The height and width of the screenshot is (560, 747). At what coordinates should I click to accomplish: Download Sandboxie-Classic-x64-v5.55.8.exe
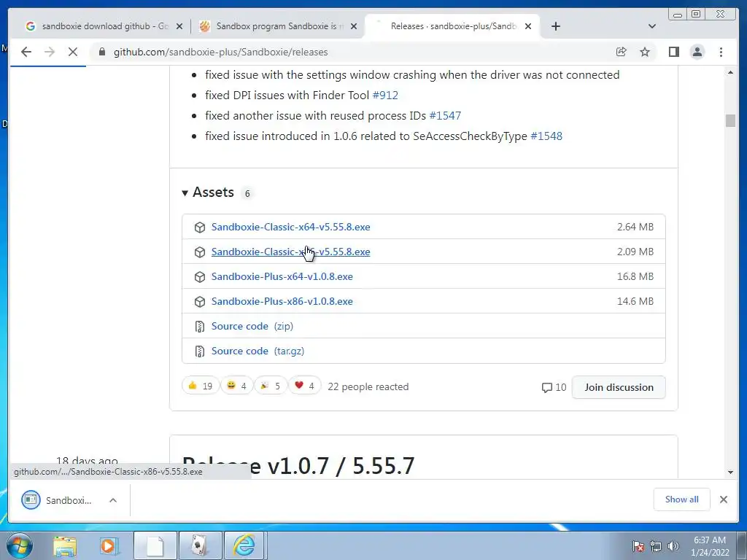coord(290,227)
